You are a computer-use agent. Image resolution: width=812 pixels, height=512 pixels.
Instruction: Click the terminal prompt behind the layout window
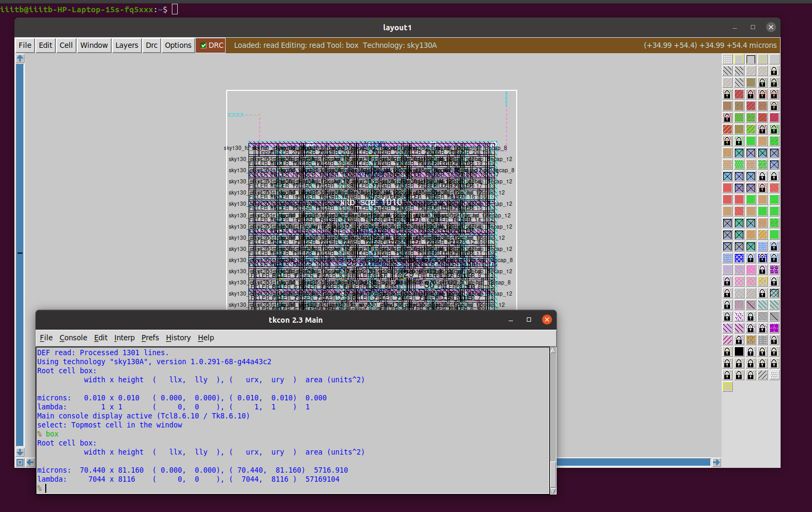click(x=84, y=9)
